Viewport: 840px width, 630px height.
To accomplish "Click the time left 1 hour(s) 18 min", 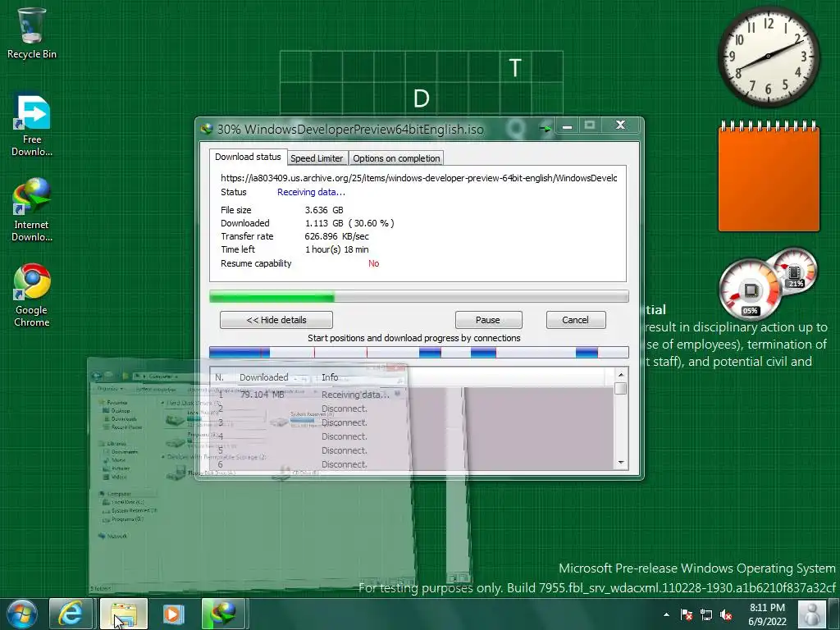I will (x=337, y=249).
